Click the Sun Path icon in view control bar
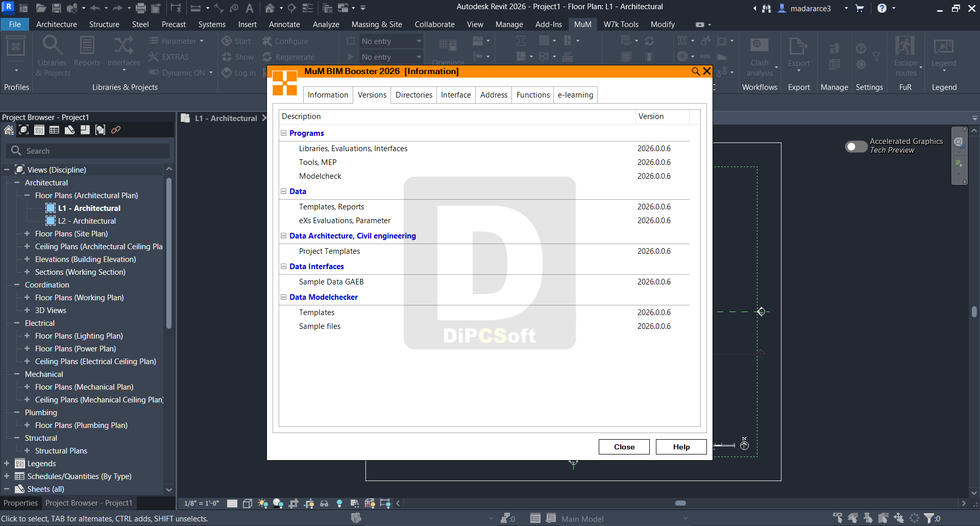The height and width of the screenshot is (526, 980). (263, 504)
